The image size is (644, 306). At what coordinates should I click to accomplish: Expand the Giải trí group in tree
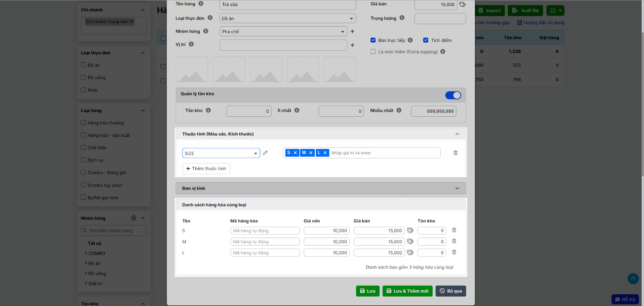pyautogui.click(x=86, y=283)
